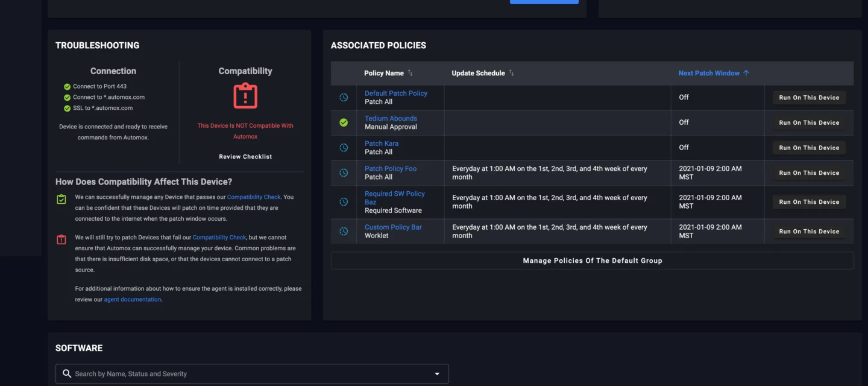The width and height of the screenshot is (868, 386).
Task: Click the 'Required Software' policy type label
Action: point(393,210)
